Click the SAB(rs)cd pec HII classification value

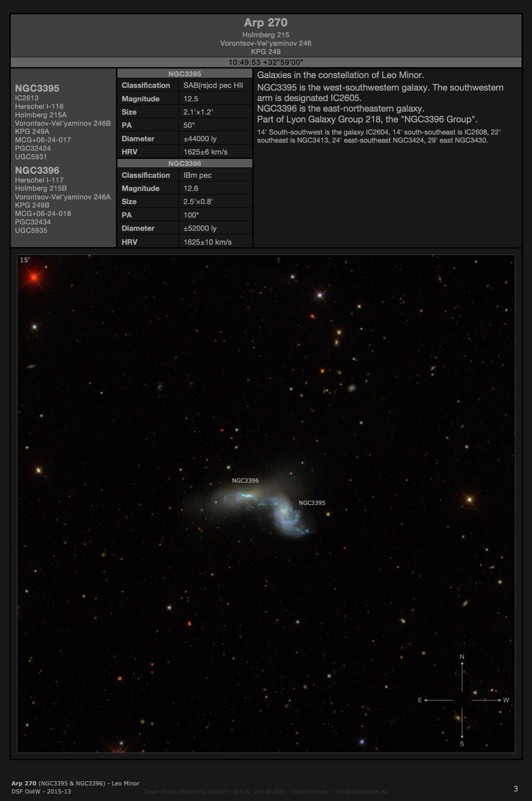coord(213,85)
